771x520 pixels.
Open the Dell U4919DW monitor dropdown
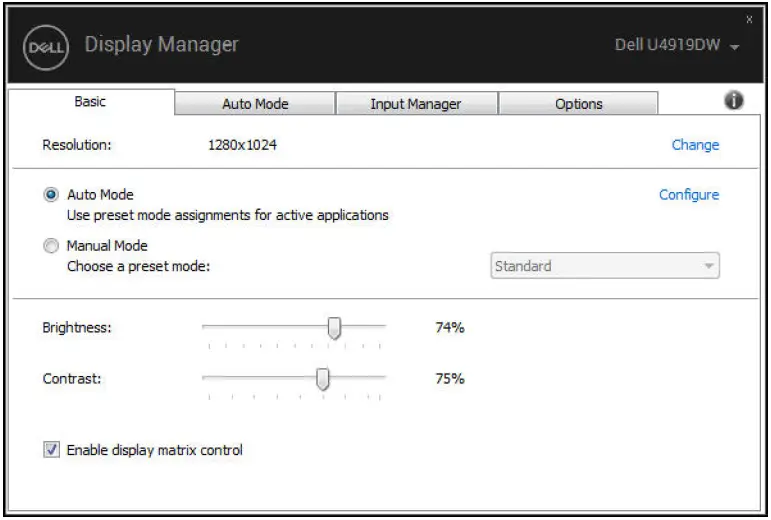click(677, 45)
